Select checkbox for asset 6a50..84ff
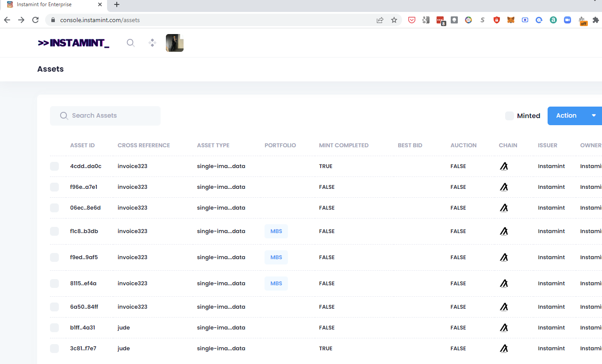Viewport: 602px width, 364px height. pos(54,307)
